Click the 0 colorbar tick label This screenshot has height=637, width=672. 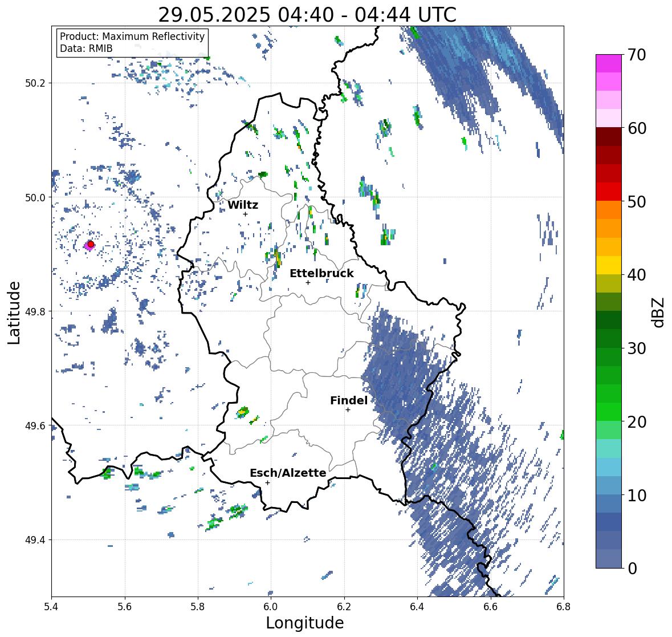(632, 569)
